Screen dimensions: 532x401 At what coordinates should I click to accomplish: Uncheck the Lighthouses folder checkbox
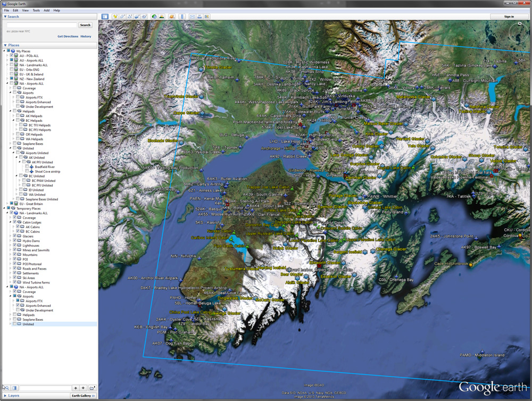(x=15, y=245)
